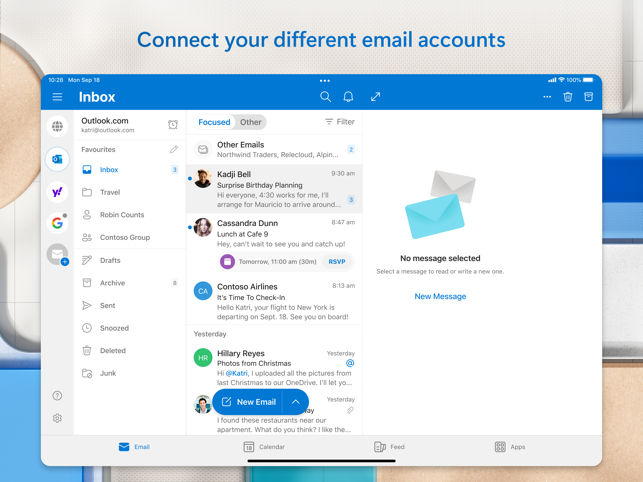The width and height of the screenshot is (643, 482).
Task: Open the Surprise Birthday Planning email
Action: [x=274, y=189]
